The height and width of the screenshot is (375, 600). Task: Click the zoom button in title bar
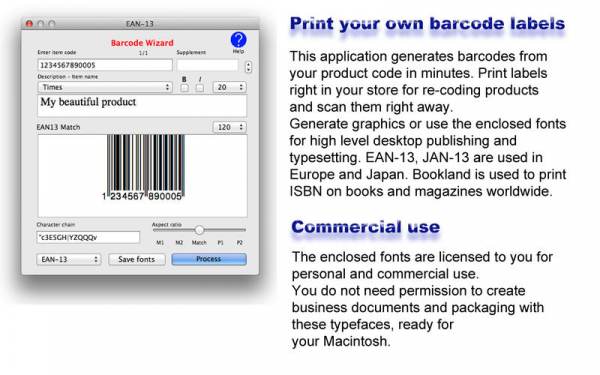(x=52, y=24)
